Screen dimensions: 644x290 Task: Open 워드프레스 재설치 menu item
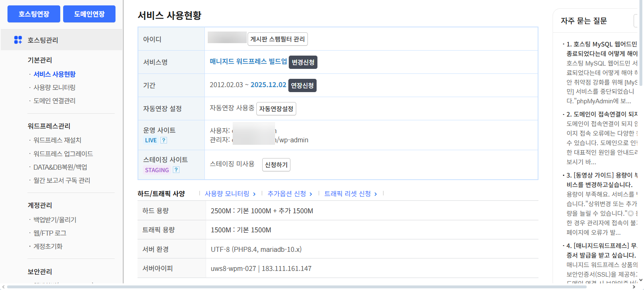tap(57, 140)
